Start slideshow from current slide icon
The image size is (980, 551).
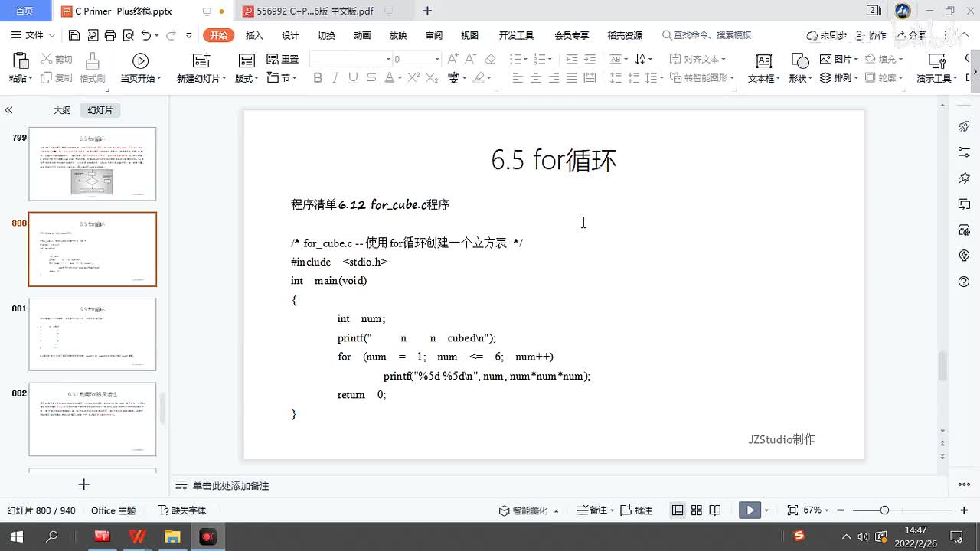(140, 61)
